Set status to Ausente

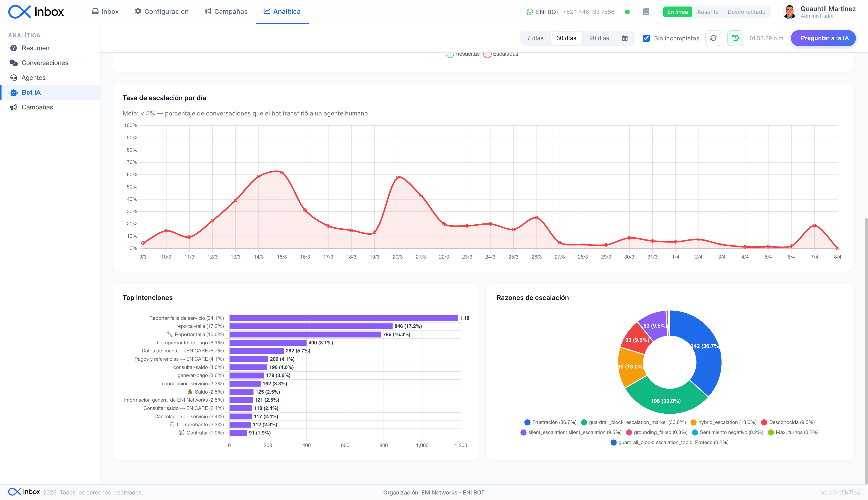(x=708, y=12)
